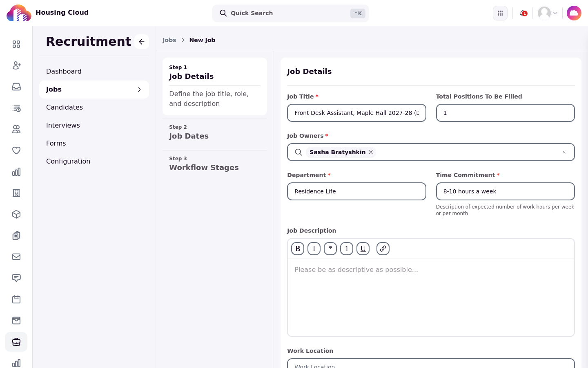
Task: Insert a link in Job Description
Action: point(383,249)
